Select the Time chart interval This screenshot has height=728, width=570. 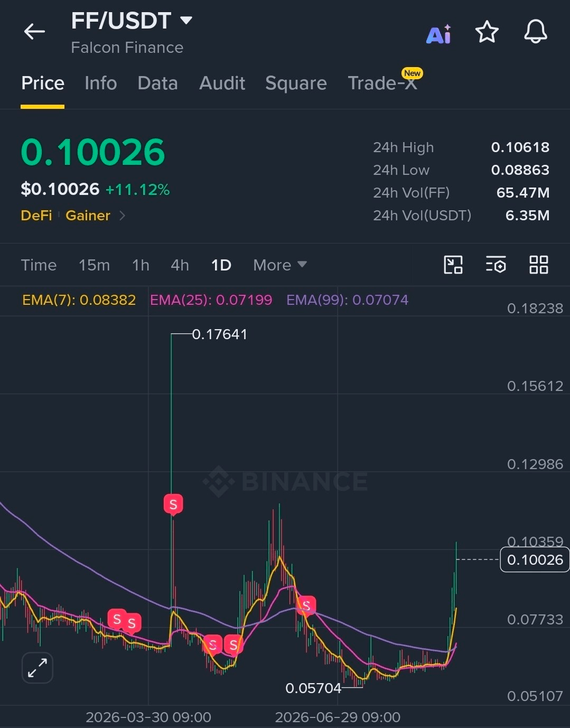tap(39, 265)
